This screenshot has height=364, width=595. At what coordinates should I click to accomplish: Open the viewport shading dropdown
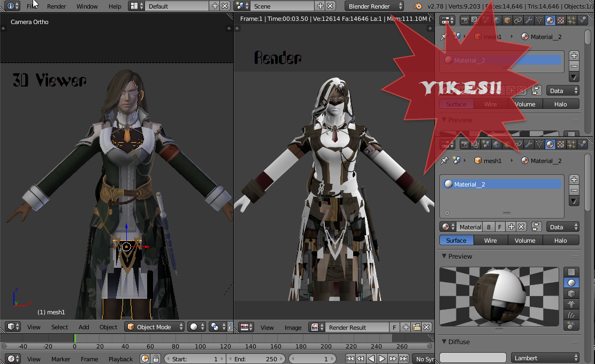pyautogui.click(x=197, y=327)
